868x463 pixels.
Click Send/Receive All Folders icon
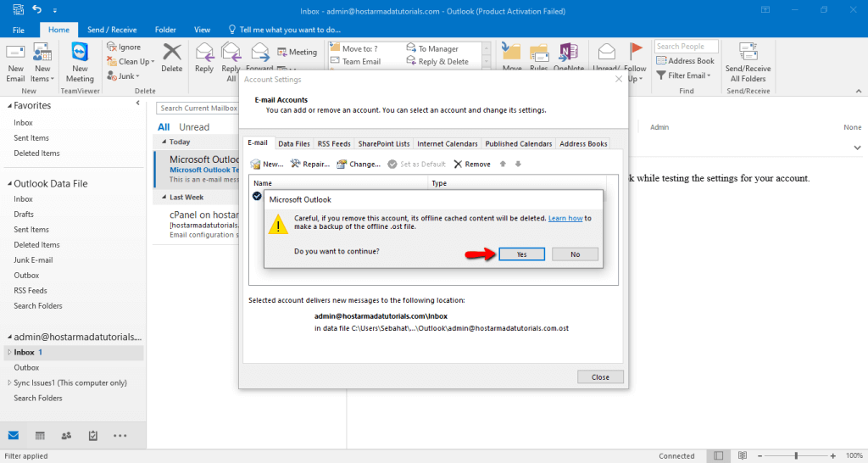[x=748, y=53]
